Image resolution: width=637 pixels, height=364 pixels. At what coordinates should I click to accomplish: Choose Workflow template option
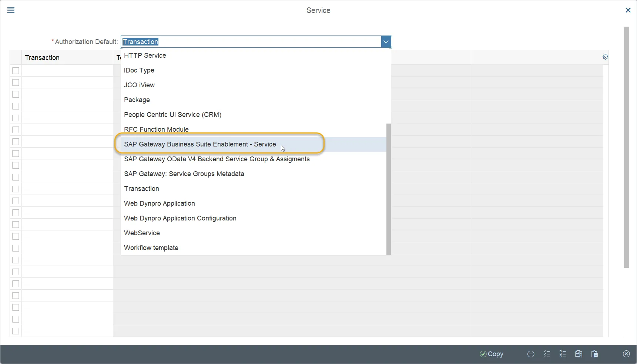tap(254, 248)
